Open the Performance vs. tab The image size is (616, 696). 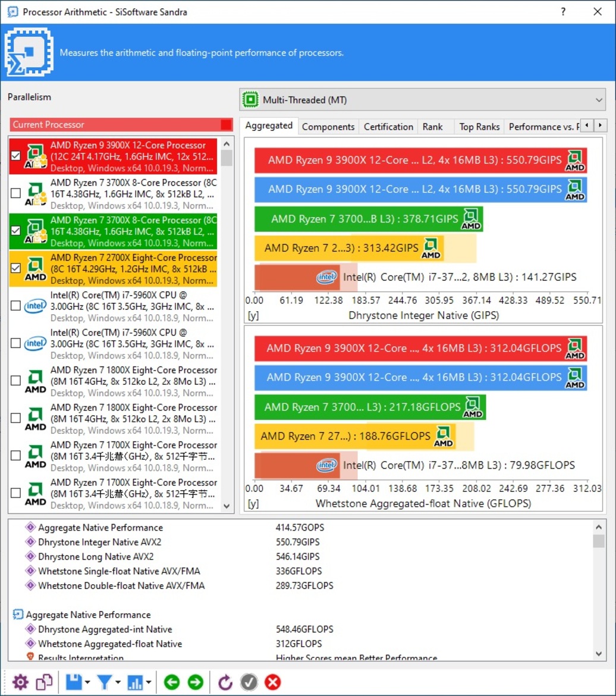point(542,127)
